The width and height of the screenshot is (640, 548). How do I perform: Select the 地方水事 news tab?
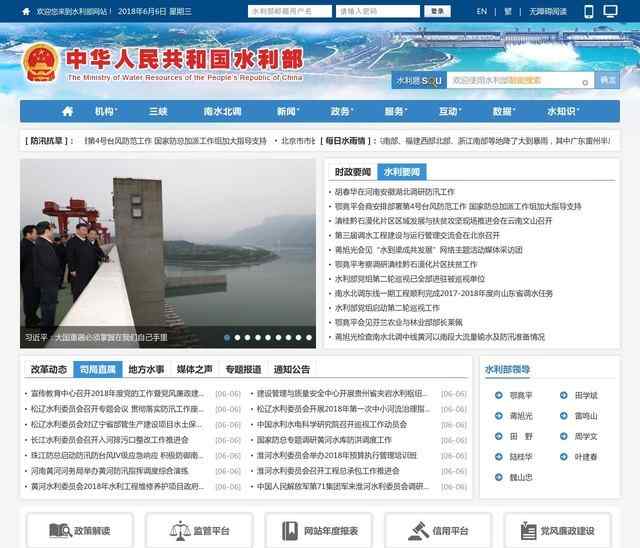tap(147, 369)
